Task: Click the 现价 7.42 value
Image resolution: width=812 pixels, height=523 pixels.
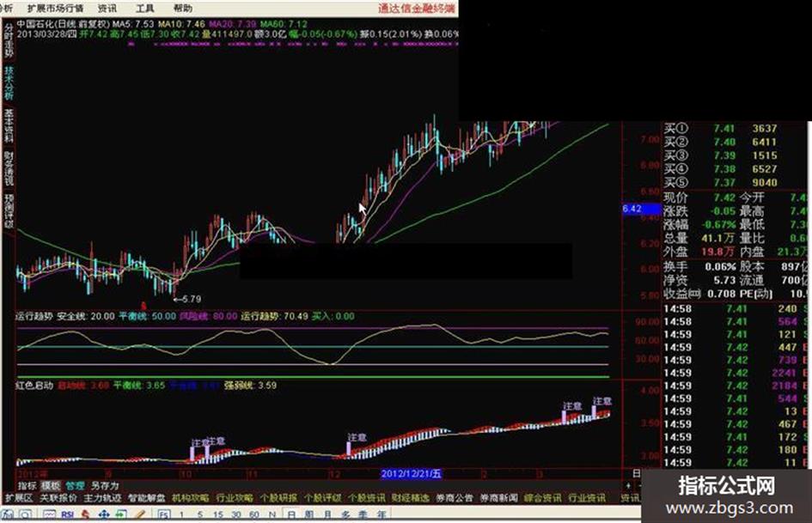Action: pyautogui.click(x=724, y=198)
